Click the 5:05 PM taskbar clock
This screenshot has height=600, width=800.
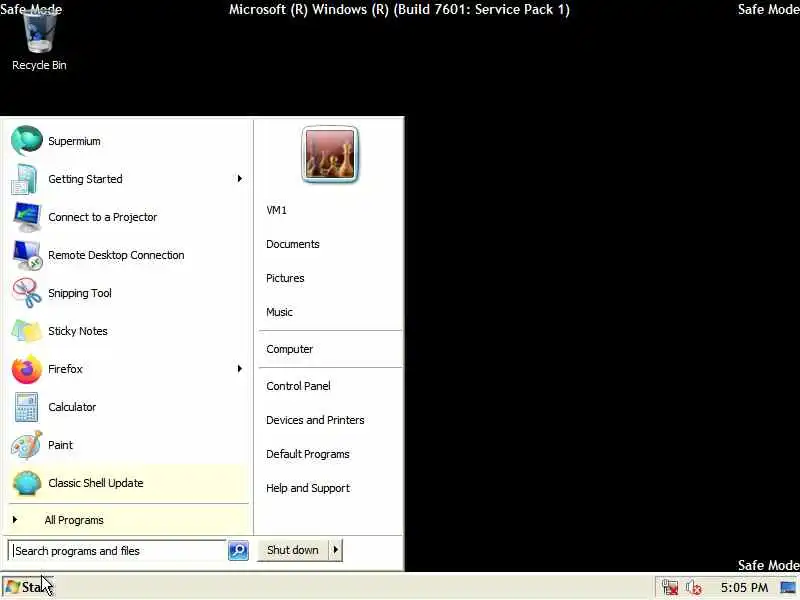pyautogui.click(x=744, y=588)
